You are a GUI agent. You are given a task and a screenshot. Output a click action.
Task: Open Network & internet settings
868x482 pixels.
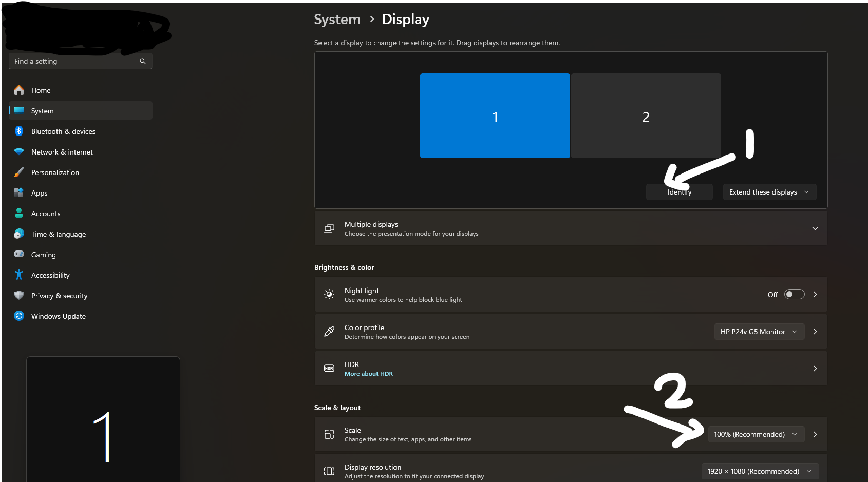tap(81, 152)
